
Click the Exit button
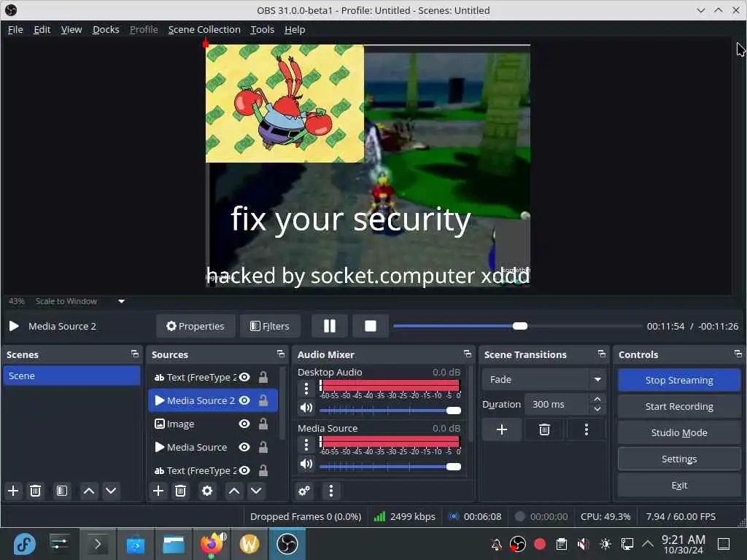pos(679,485)
